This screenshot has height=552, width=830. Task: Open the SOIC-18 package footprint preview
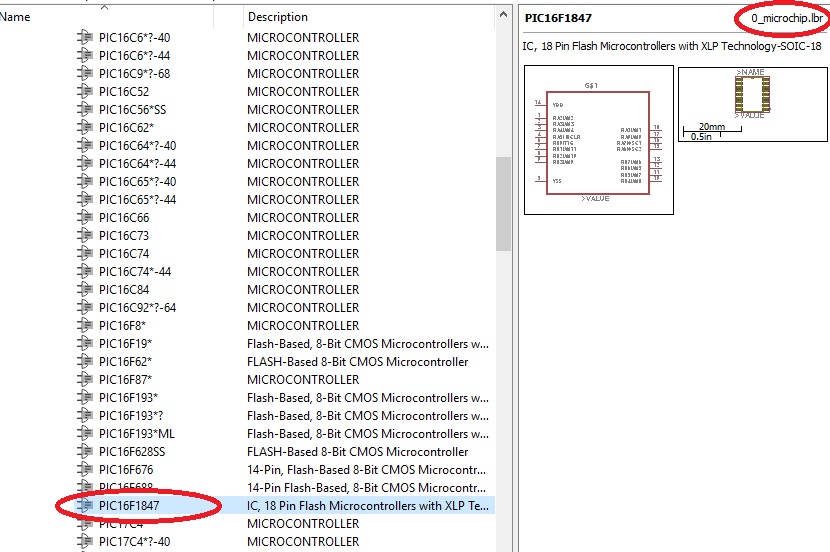click(753, 104)
